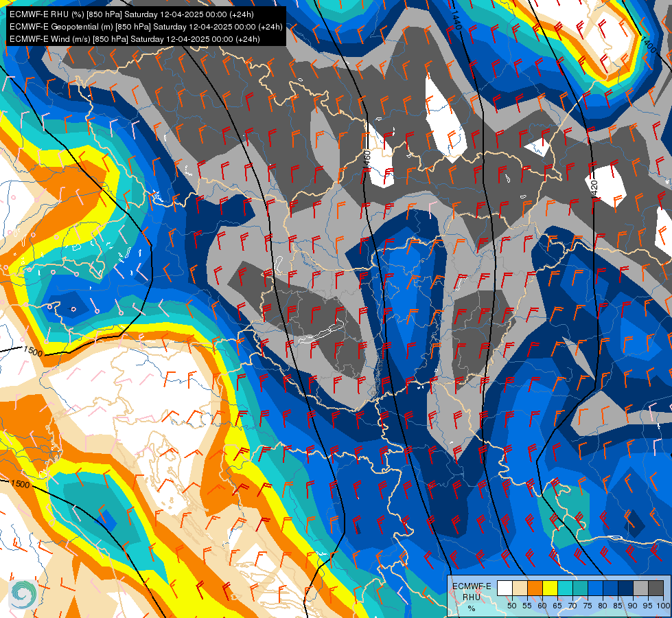Click the legend value 55
Viewport: 672px width, 618px height.
point(526,606)
